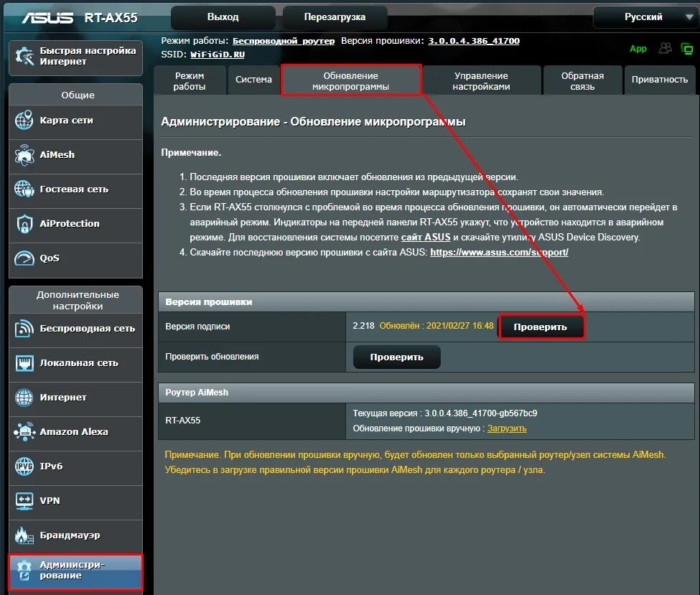The width and height of the screenshot is (700, 595).
Task: Click current version text 3.0.0.4.386_41700-gb567bc9
Action: 481,413
